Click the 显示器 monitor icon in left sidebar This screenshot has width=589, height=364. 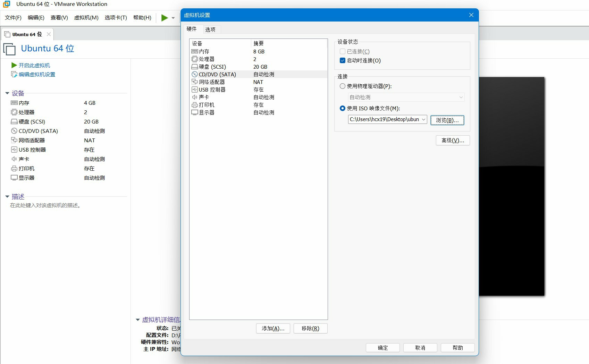(14, 178)
